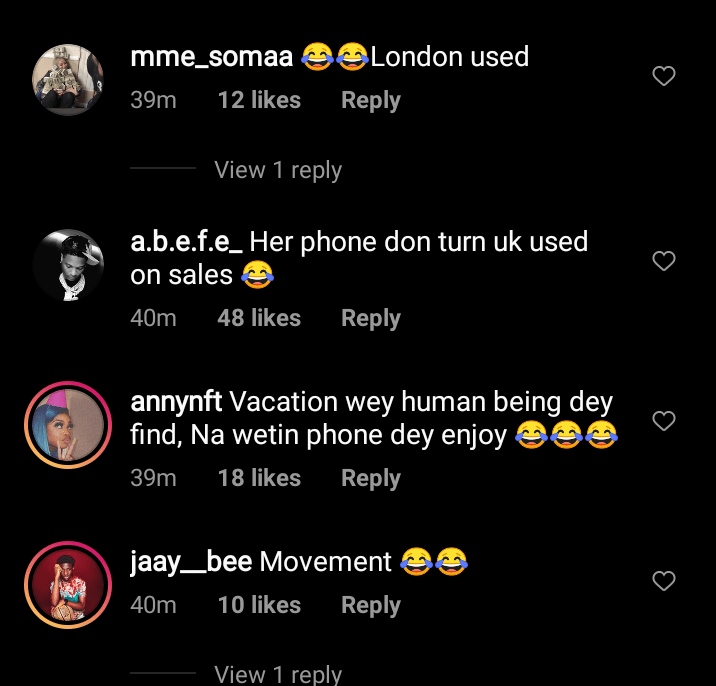Reply to a.b.e.f.e_'s comment

tap(370, 318)
